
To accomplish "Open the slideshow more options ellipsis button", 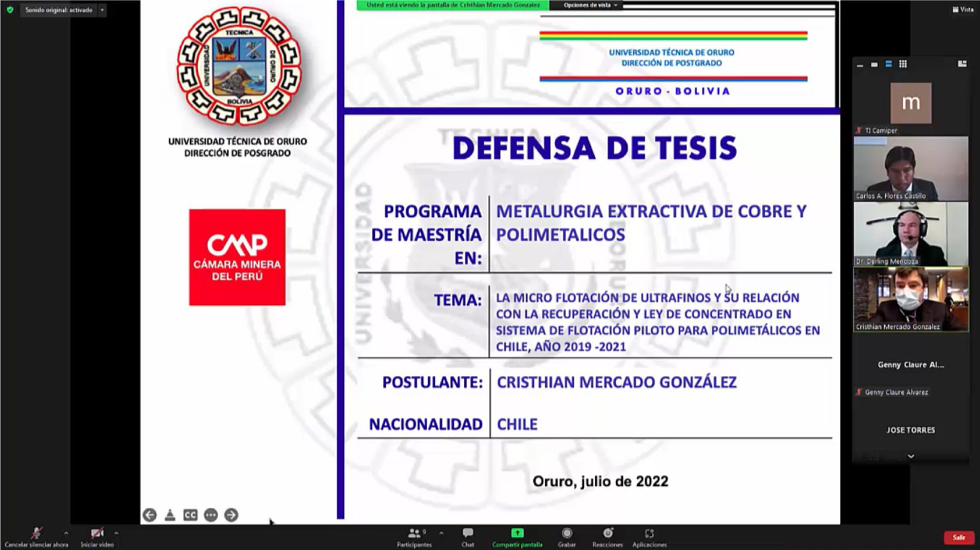I will [x=211, y=515].
